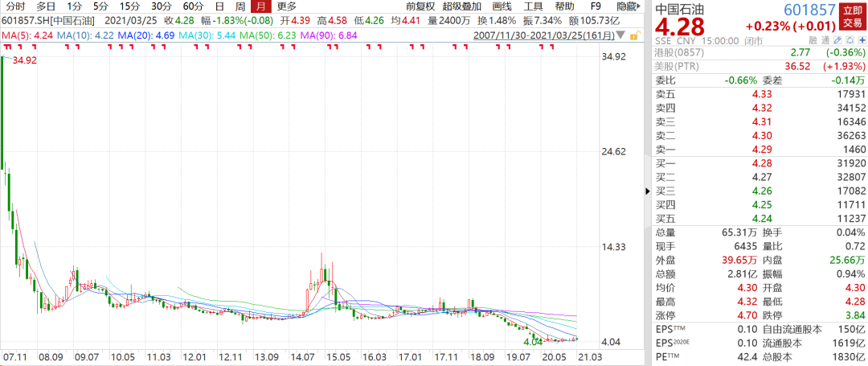Click the PE 42.4 value
This screenshot has height=366, width=868.
[x=747, y=356]
